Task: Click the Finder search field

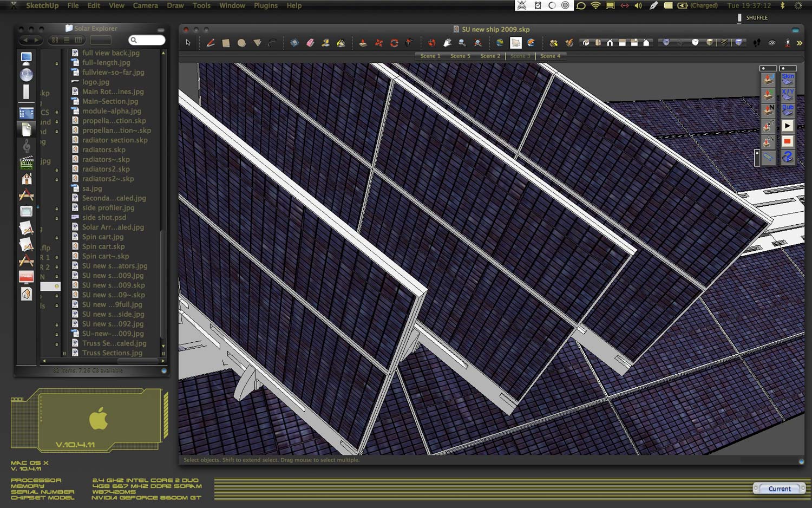Action: [x=147, y=40]
